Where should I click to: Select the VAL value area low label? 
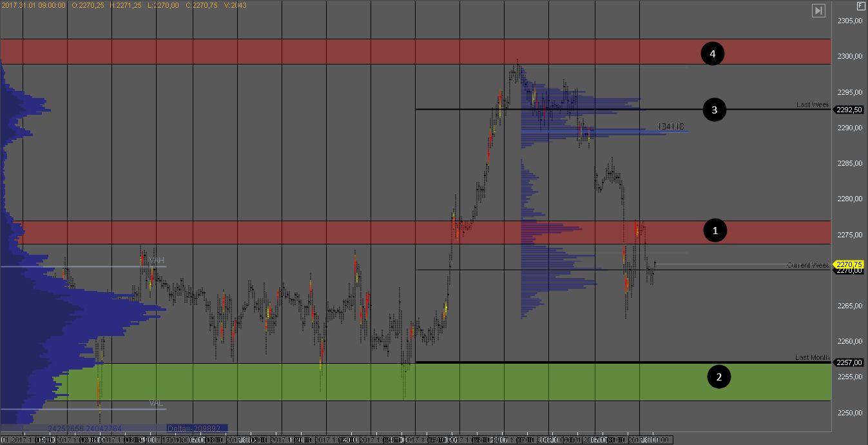156,403
